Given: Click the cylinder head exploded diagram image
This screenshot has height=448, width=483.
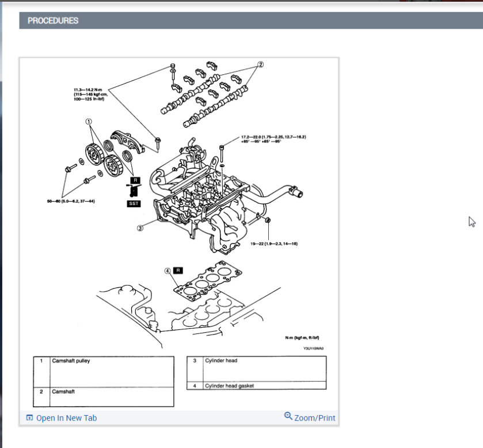Looking at the screenshot, I should (179, 234).
